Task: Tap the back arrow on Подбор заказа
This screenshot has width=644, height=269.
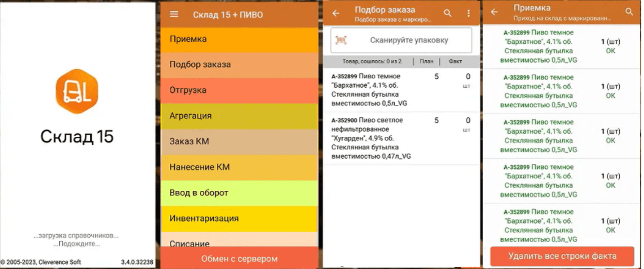Action: [335, 13]
